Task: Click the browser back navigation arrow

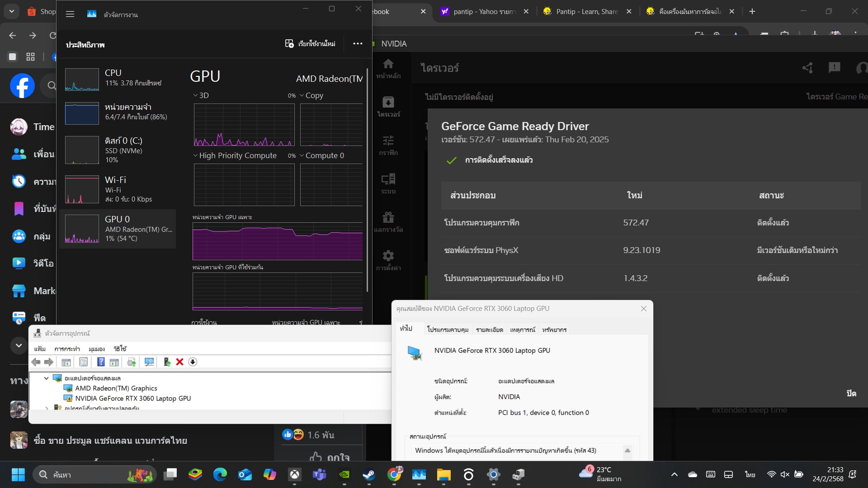Action: click(x=13, y=35)
